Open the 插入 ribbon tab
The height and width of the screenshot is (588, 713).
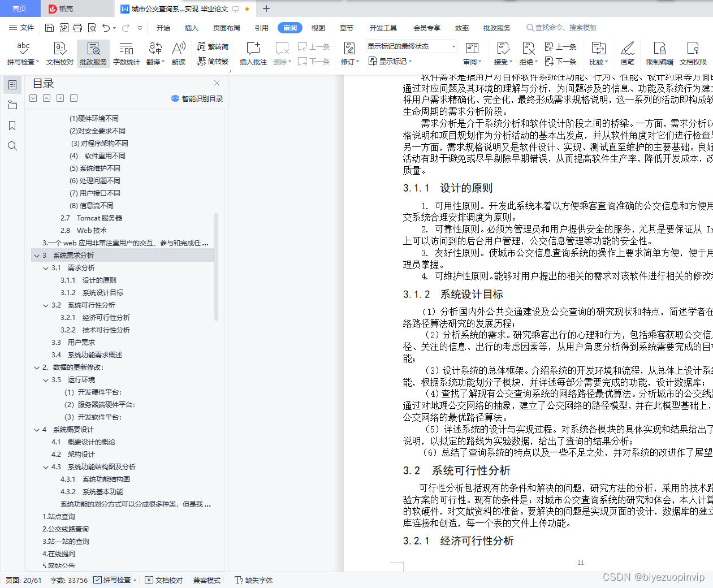192,28
